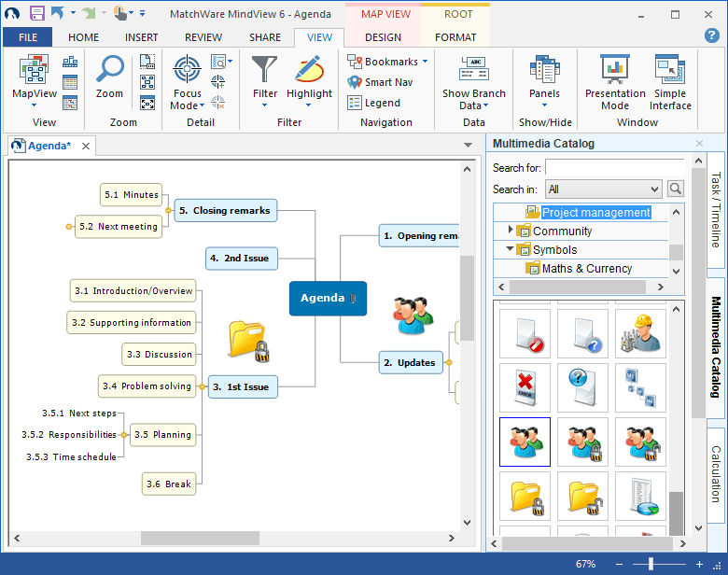The image size is (728, 575).
Task: Open the Search in combo box
Action: [x=603, y=189]
